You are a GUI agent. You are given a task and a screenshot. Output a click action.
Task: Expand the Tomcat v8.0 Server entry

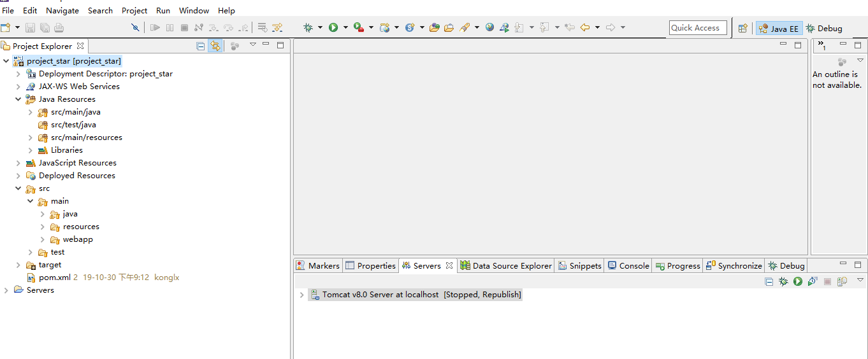pos(301,295)
